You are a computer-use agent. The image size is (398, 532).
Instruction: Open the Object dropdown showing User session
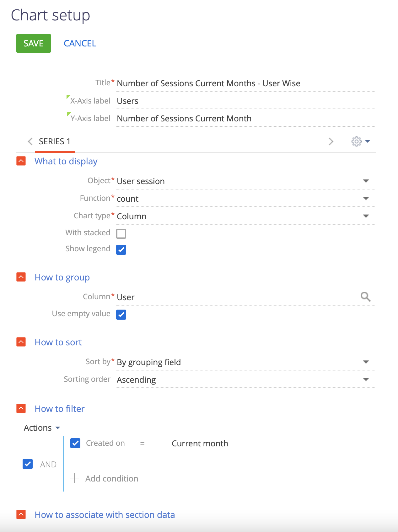pos(246,181)
